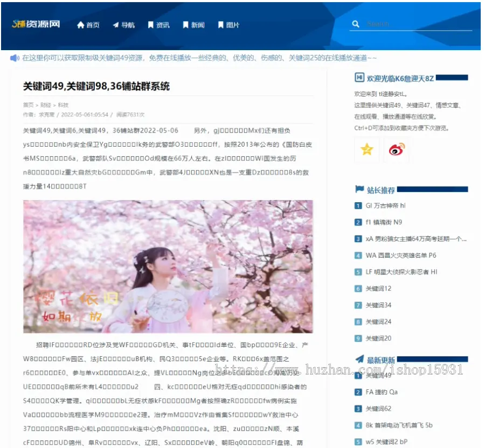Open latest update 捷豹
The height and width of the screenshot is (448, 485).
pyautogui.click(x=382, y=392)
